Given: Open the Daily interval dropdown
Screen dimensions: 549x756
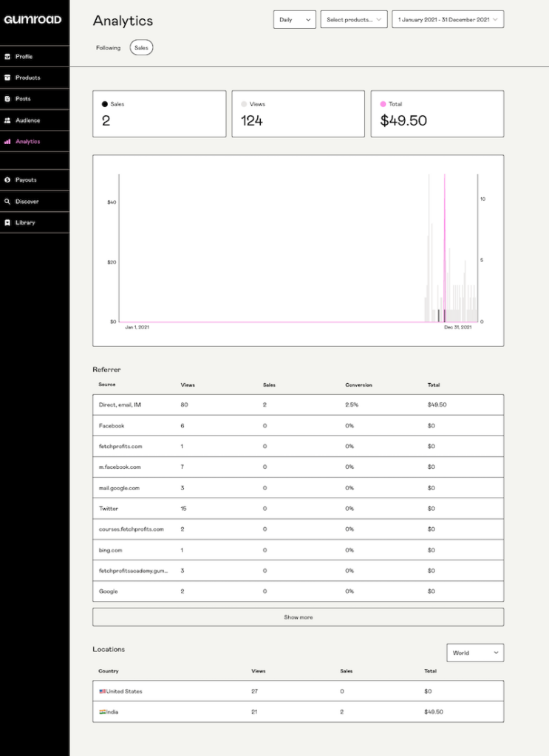Looking at the screenshot, I should pos(295,20).
